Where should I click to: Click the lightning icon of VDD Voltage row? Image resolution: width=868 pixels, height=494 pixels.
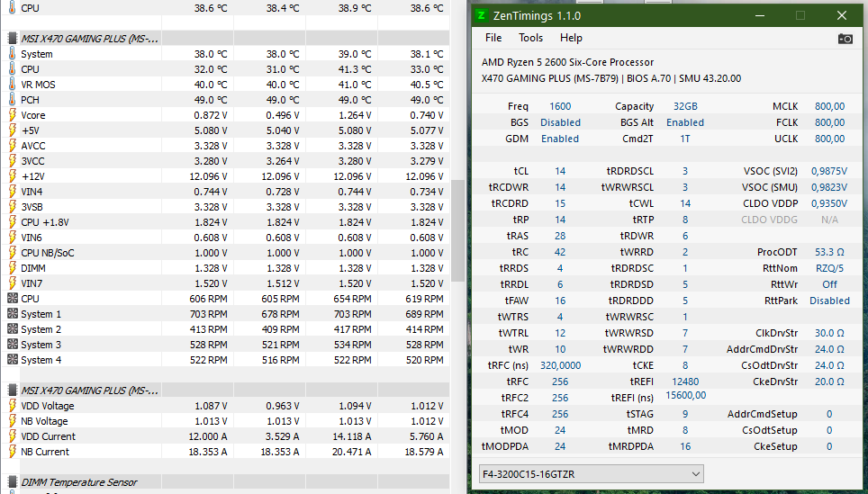tap(13, 406)
